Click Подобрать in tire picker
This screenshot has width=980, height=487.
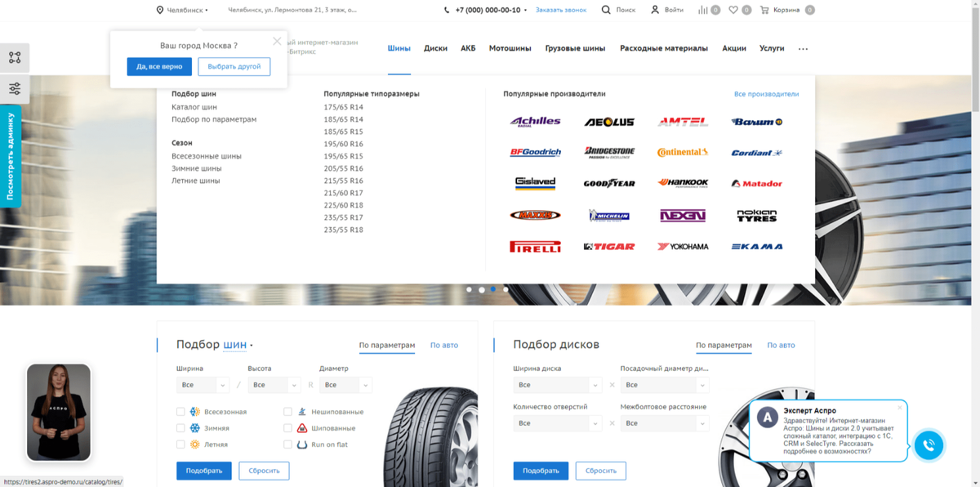click(x=204, y=471)
